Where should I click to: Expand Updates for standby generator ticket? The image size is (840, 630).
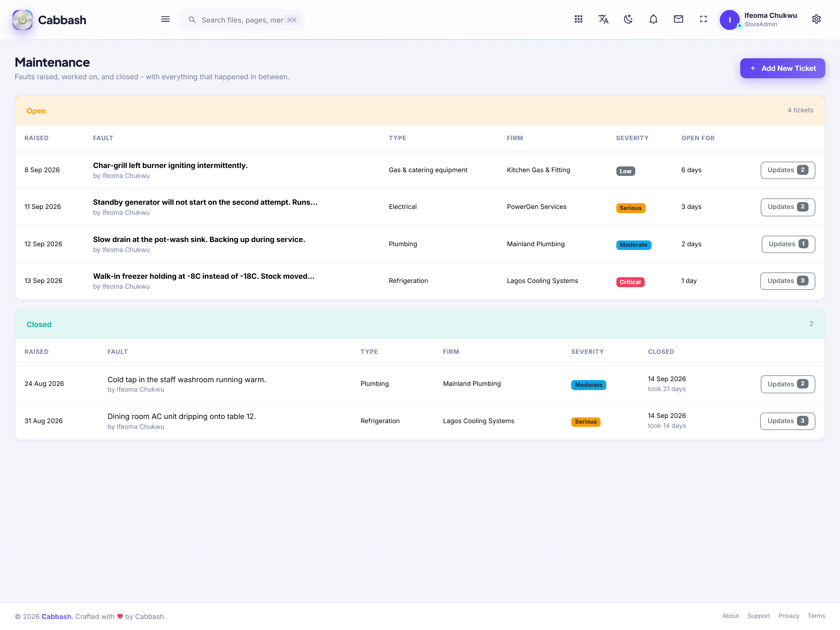[787, 207]
